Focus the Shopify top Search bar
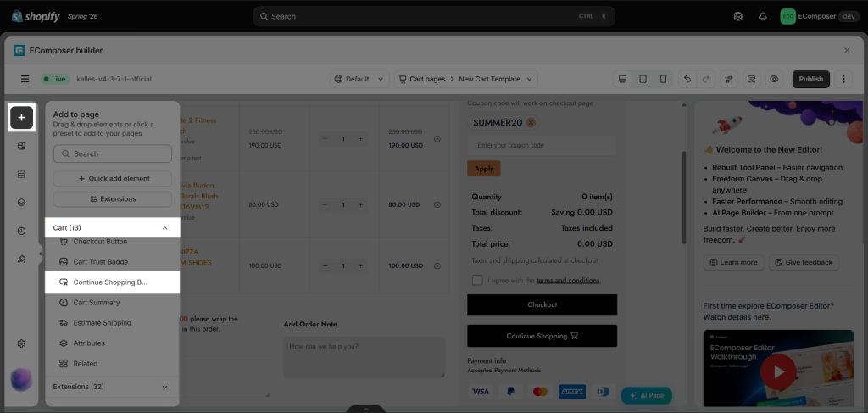Image resolution: width=868 pixels, height=413 pixels. 434,17
